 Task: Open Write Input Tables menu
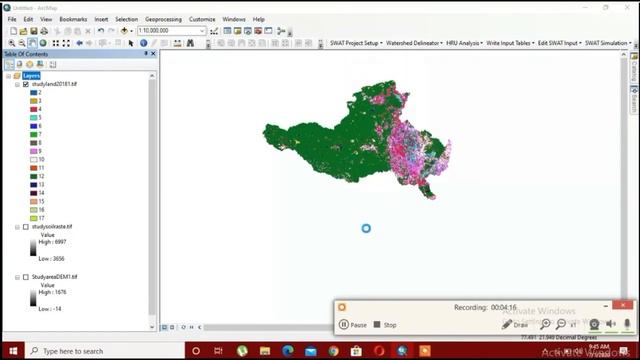510,43
